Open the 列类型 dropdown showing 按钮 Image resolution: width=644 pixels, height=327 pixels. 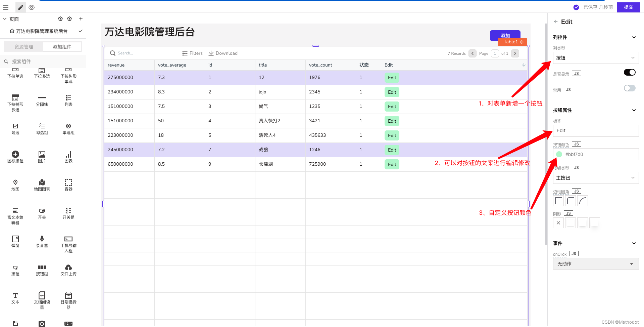point(596,58)
